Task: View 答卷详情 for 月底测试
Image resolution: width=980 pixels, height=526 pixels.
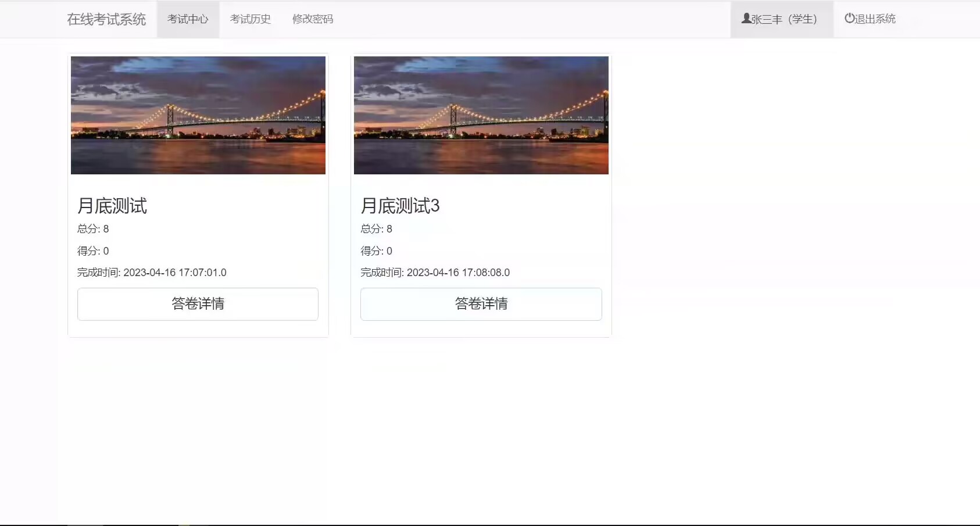Action: click(x=198, y=304)
